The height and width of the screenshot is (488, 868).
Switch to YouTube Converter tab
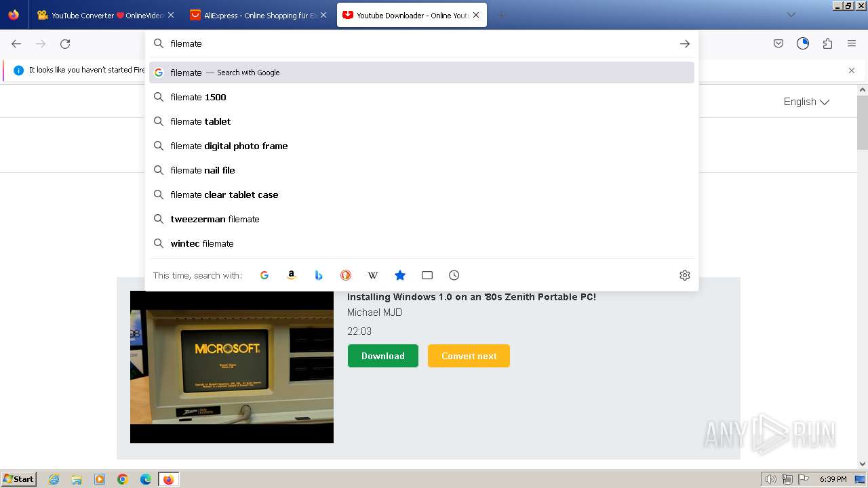point(105,15)
